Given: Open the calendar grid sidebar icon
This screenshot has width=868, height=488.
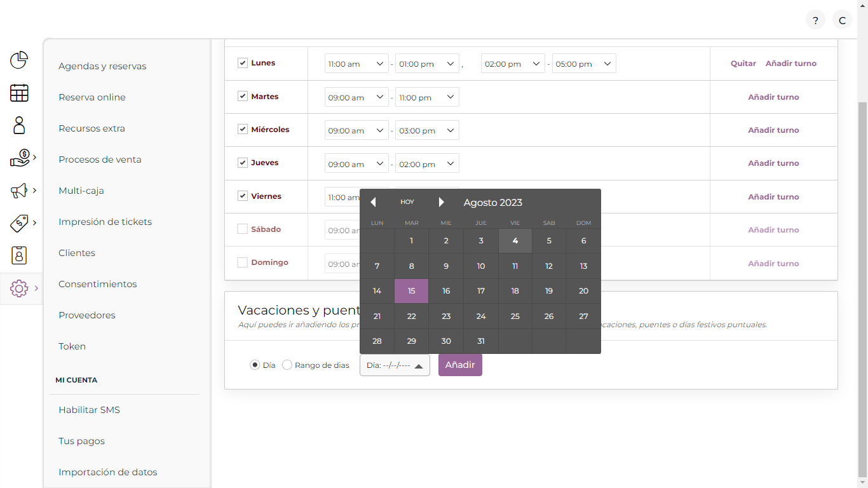Looking at the screenshot, I should [x=19, y=93].
